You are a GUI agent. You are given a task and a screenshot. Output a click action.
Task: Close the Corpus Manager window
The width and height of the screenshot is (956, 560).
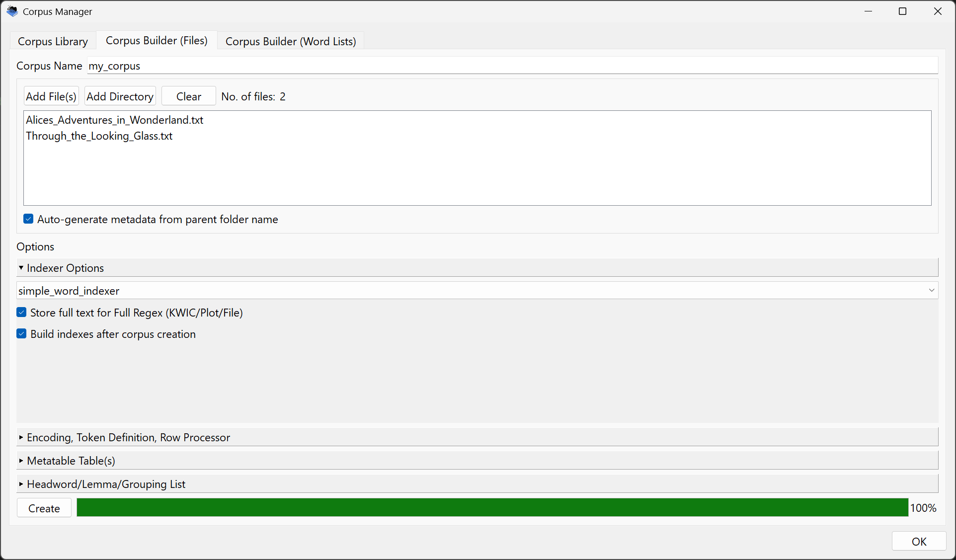(937, 11)
